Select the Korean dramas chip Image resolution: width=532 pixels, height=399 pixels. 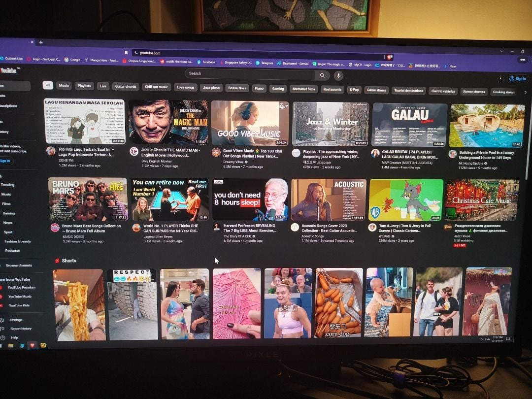474,92
